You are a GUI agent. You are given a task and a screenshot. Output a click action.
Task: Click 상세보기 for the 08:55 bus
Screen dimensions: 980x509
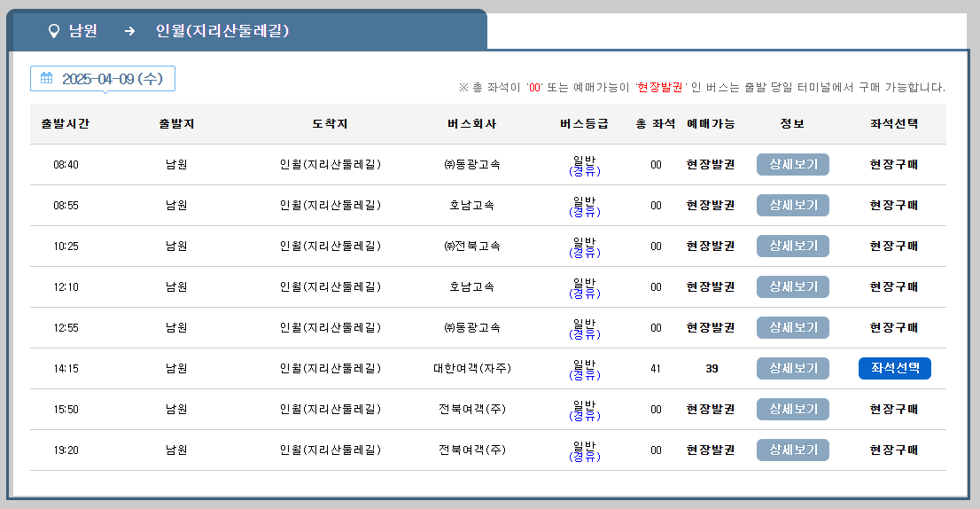(792, 205)
